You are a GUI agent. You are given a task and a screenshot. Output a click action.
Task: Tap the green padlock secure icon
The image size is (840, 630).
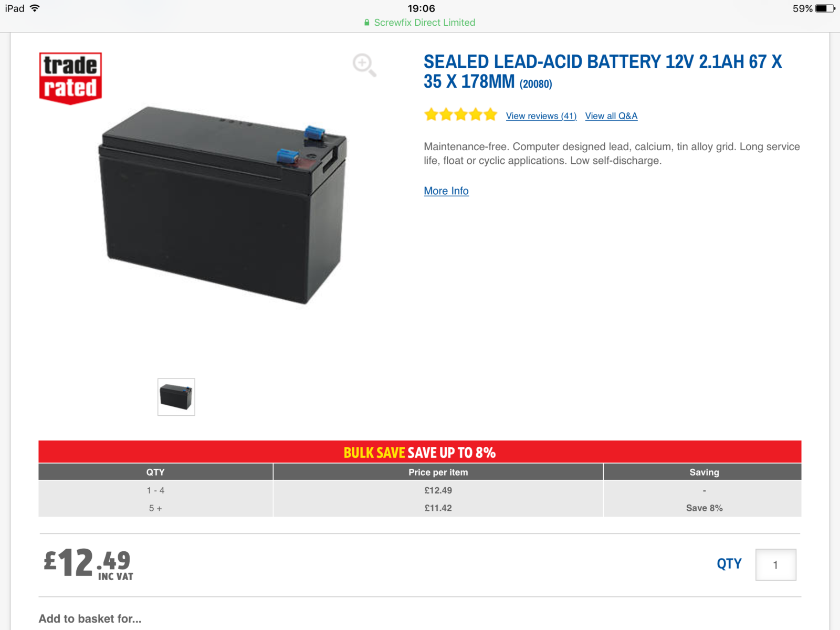point(367,23)
